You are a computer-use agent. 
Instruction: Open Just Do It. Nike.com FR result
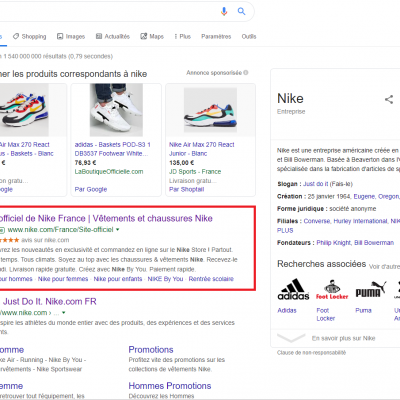(49, 302)
